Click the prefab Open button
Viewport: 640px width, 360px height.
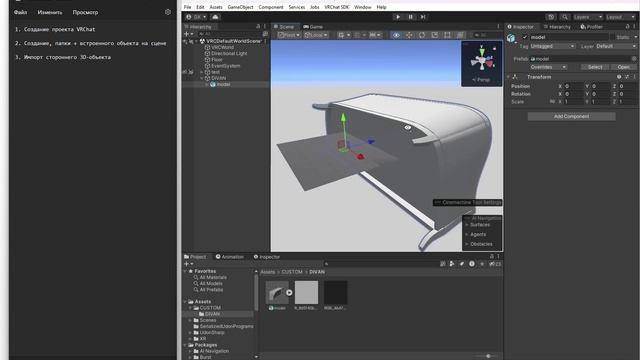623,67
